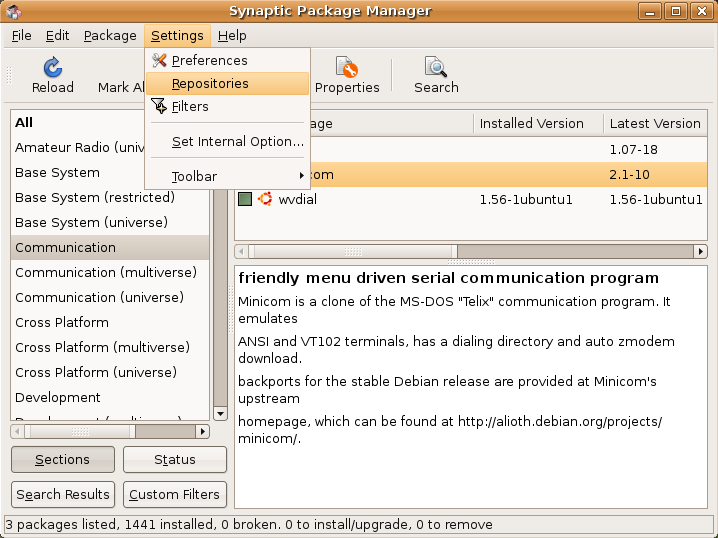The width and height of the screenshot is (718, 538).
Task: Click the Custom Filters button
Action: (x=175, y=495)
